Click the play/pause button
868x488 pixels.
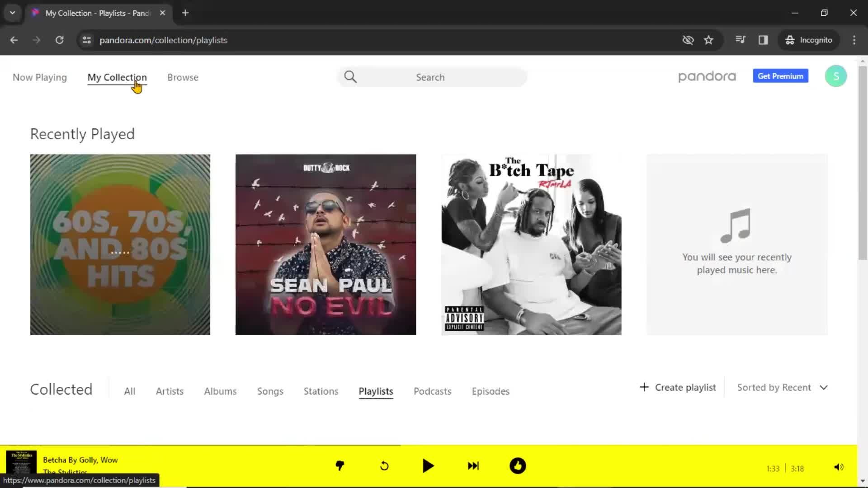[x=429, y=466]
